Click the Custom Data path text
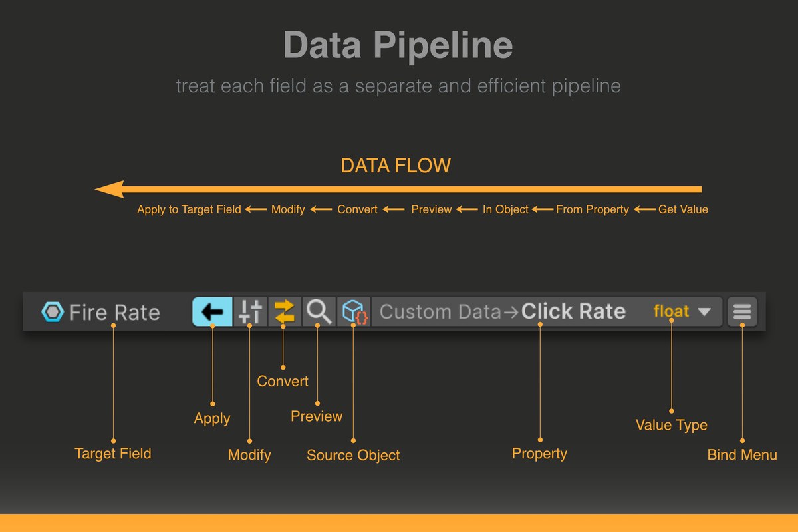The height and width of the screenshot is (532, 798). click(x=440, y=311)
